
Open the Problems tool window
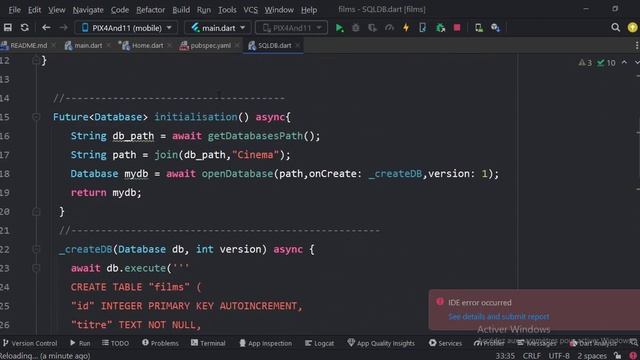pos(160,343)
